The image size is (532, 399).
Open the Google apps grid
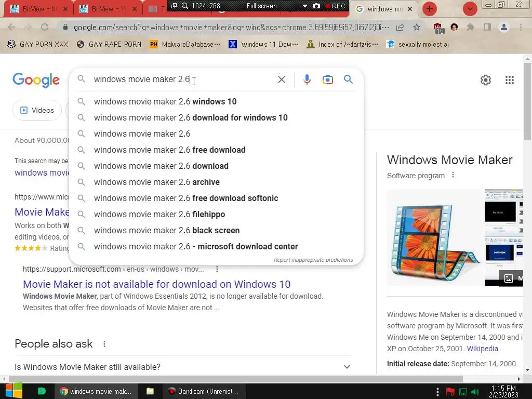click(509, 79)
